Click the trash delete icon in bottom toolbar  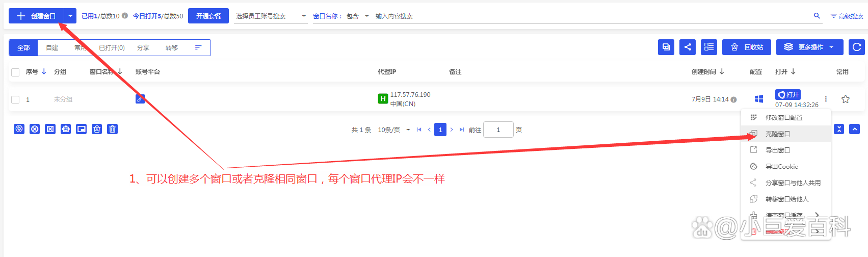[x=113, y=129]
